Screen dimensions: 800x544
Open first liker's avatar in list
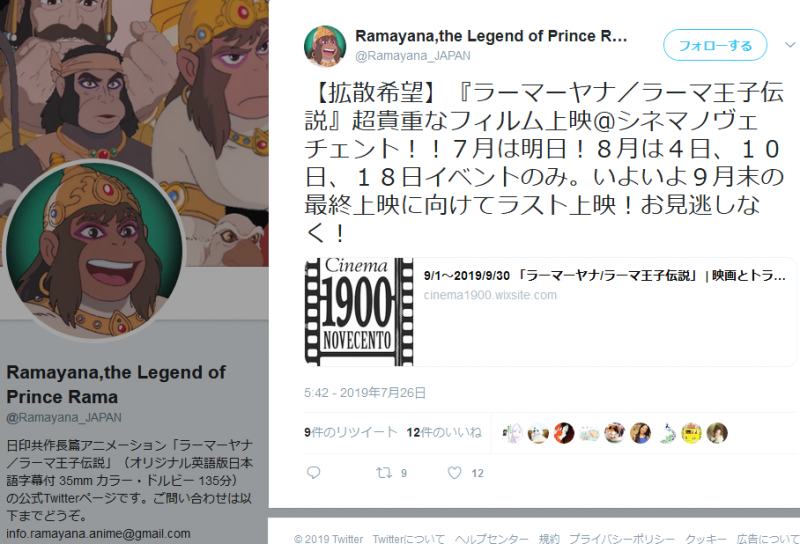pyautogui.click(x=512, y=433)
